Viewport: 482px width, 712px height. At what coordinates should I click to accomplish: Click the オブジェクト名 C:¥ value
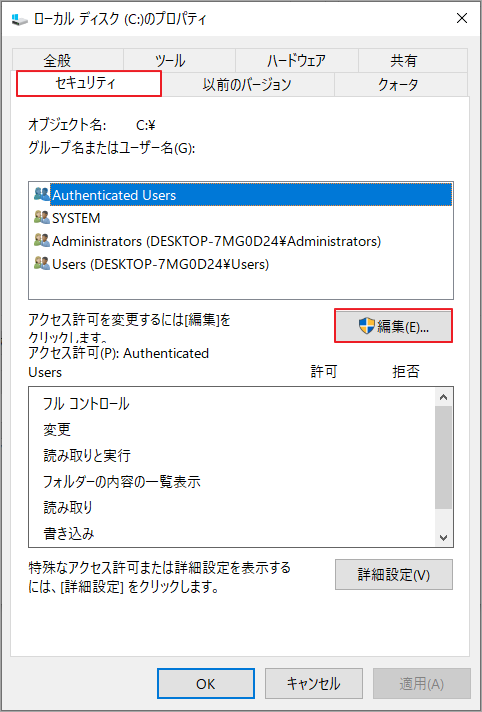point(146,125)
